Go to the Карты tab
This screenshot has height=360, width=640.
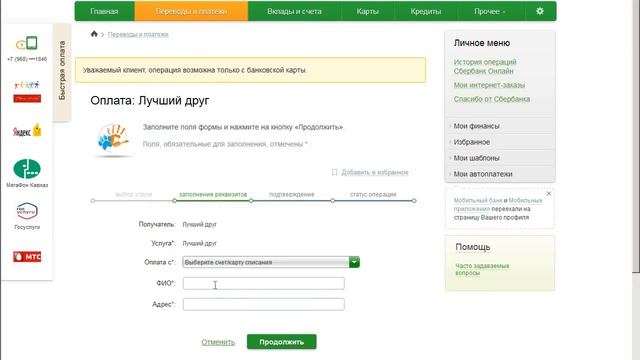click(x=367, y=11)
